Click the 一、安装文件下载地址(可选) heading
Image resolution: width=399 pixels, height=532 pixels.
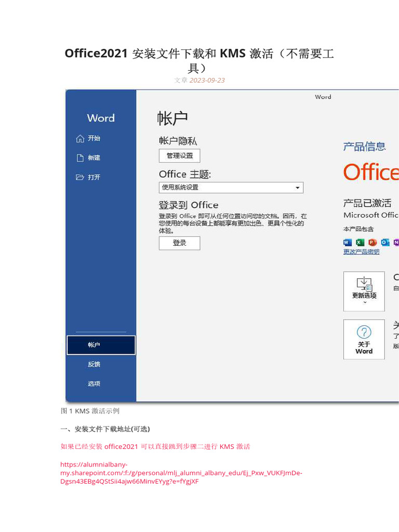click(105, 429)
